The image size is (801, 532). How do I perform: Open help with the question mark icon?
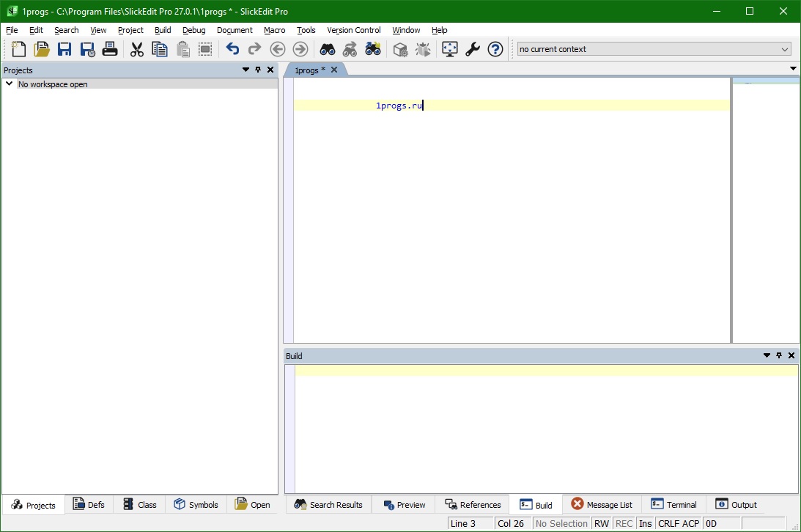(x=495, y=49)
